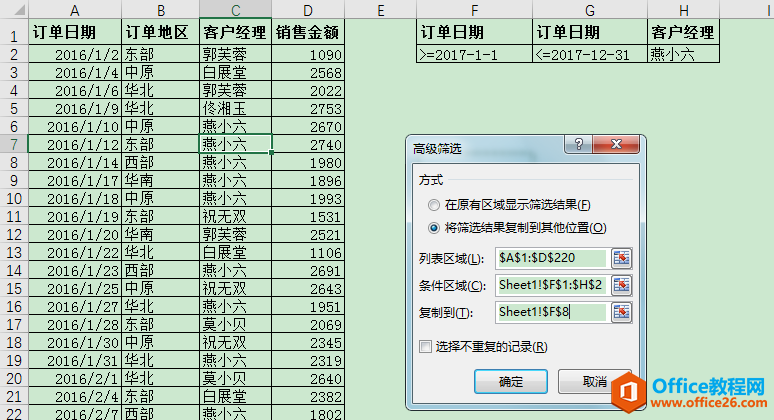The image size is (774, 420).
Task: Open help in Advanced Filter dialog
Action: 579,144
